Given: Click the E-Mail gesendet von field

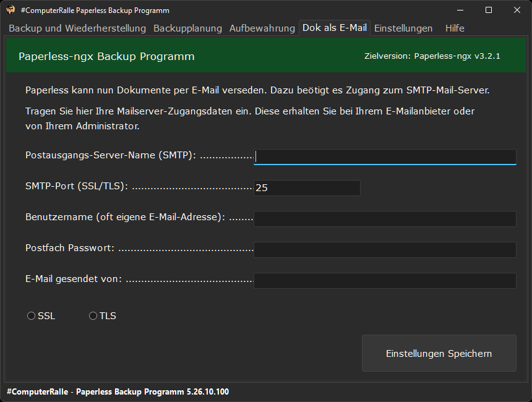Looking at the screenshot, I should 385,281.
